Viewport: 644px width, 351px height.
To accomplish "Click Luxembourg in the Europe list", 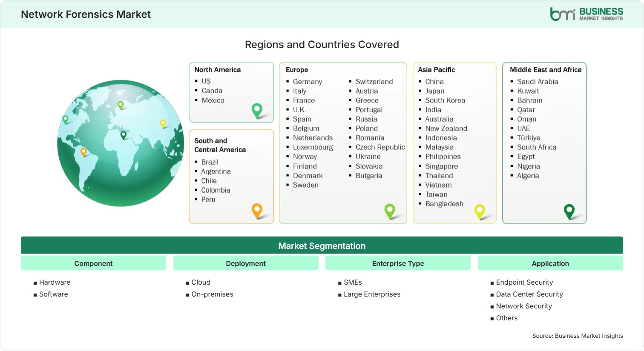I will click(313, 147).
